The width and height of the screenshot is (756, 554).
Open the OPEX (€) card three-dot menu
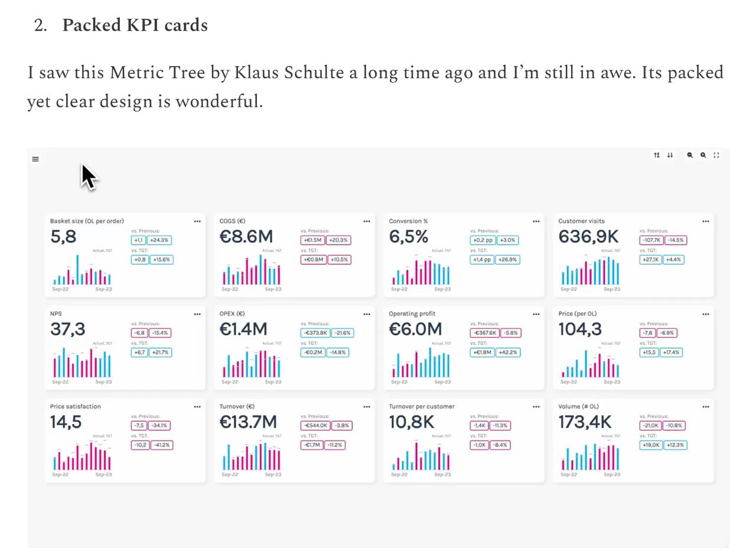367,314
